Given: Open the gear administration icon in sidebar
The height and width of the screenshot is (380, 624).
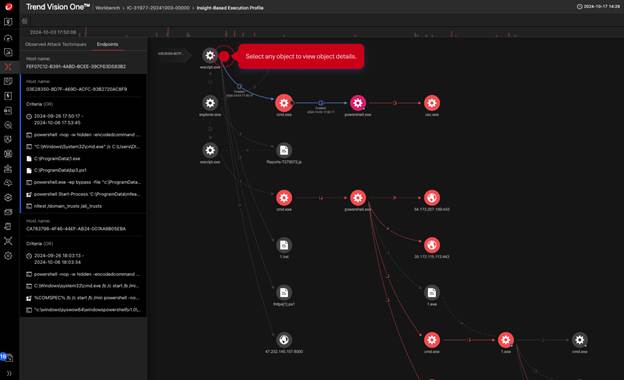Looking at the screenshot, I should [8, 255].
